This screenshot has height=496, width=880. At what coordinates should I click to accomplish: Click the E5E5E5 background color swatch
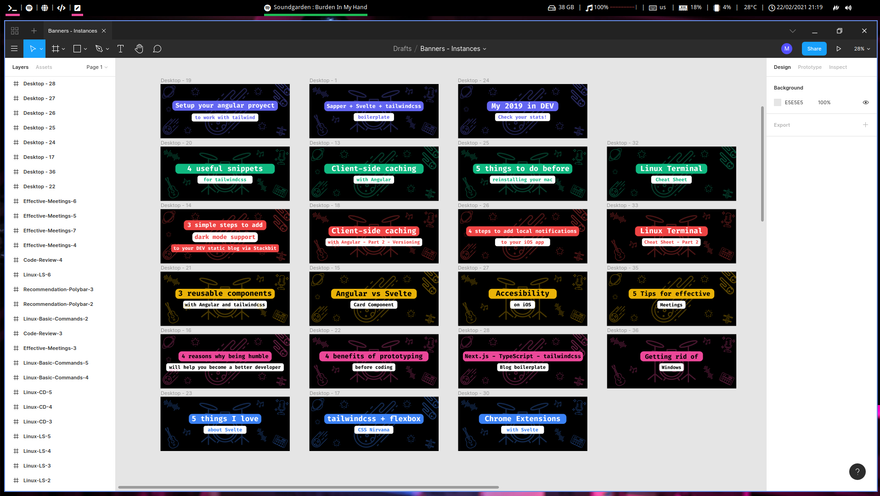(x=778, y=102)
